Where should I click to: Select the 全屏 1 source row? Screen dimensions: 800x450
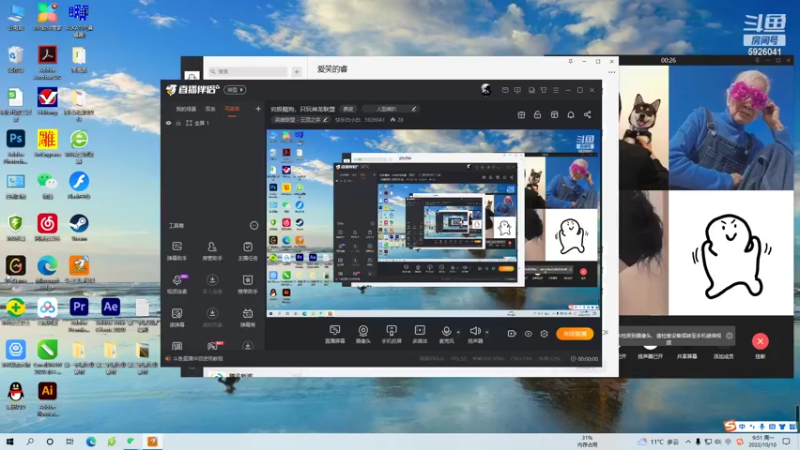(x=213, y=123)
